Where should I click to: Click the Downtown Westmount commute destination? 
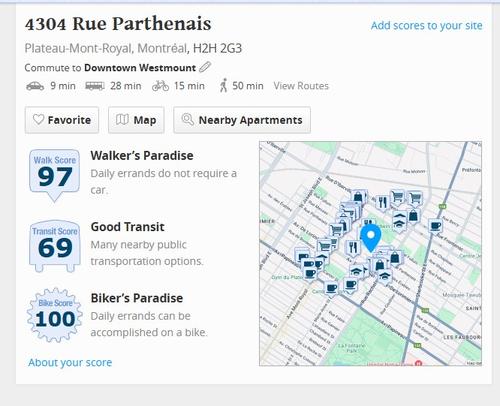point(140,68)
